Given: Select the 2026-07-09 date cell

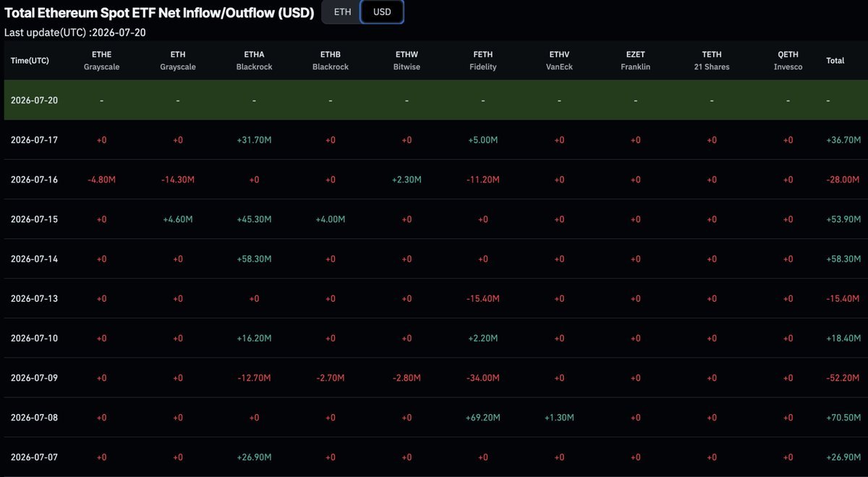Looking at the screenshot, I should point(34,378).
